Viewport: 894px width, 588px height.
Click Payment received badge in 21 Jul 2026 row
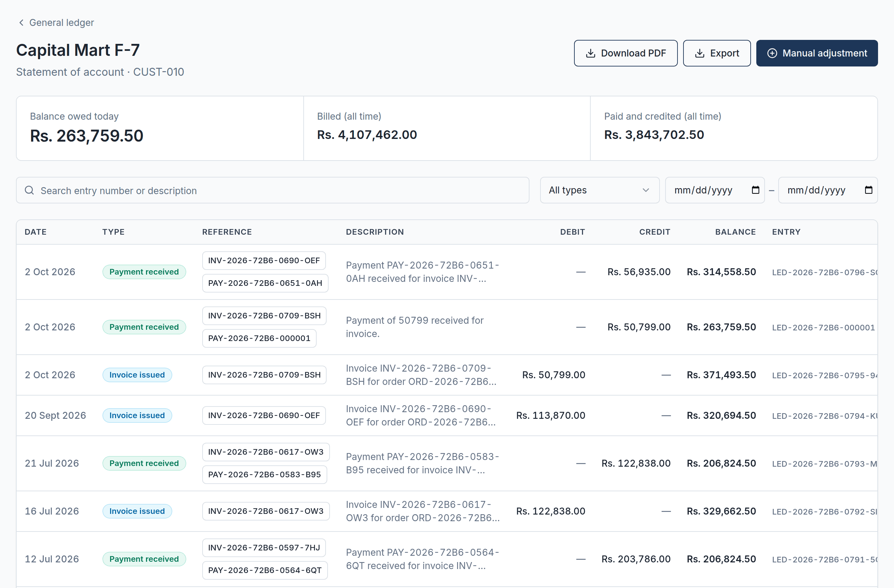[144, 463]
